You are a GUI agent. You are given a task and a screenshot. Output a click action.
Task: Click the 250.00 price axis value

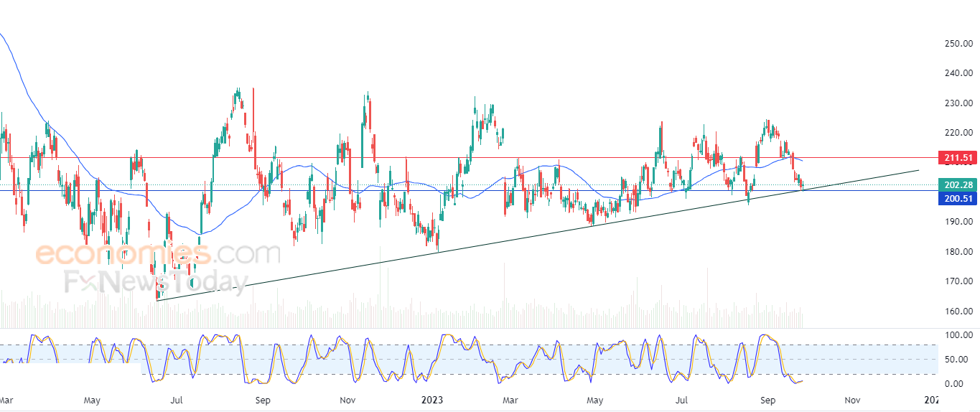tap(959, 44)
